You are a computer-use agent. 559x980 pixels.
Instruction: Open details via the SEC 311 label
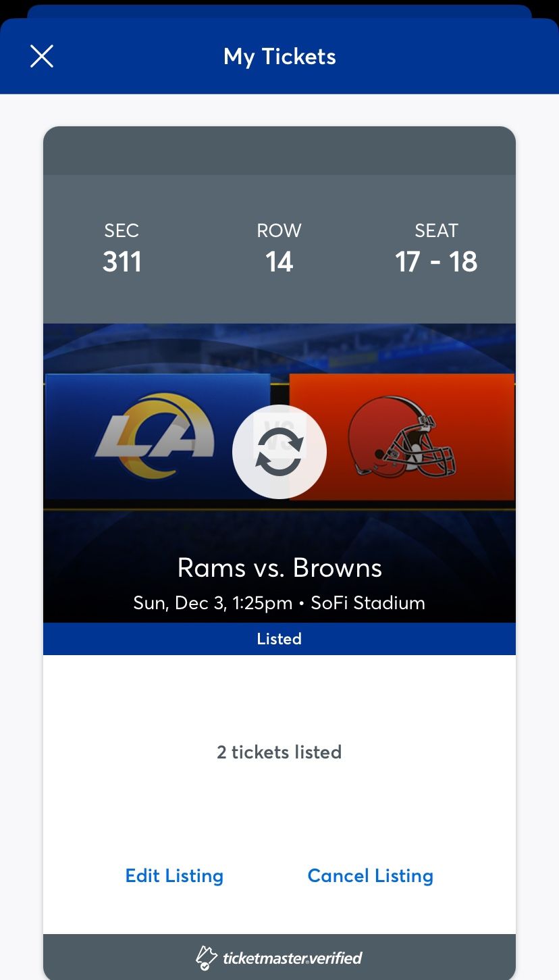coord(122,249)
